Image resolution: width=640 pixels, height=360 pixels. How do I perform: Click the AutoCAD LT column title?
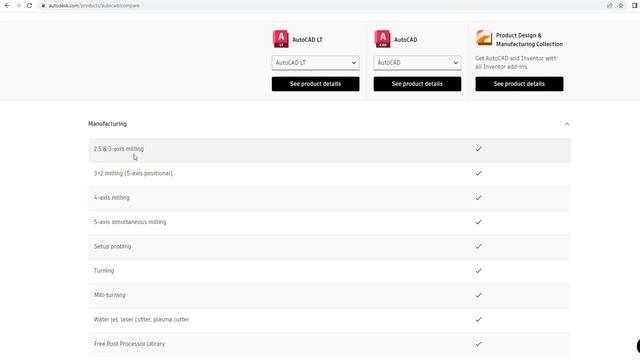(307, 40)
